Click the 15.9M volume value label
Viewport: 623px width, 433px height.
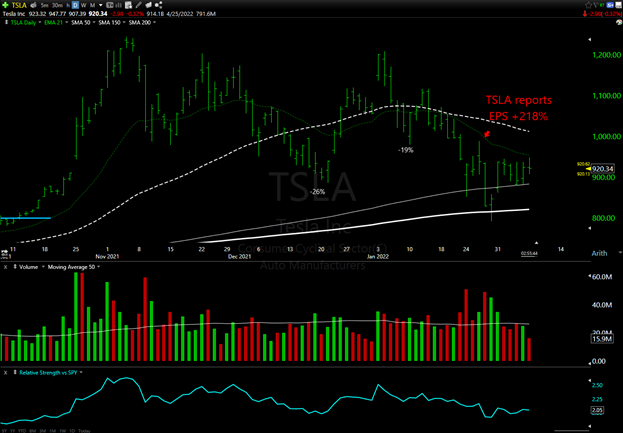click(x=602, y=339)
